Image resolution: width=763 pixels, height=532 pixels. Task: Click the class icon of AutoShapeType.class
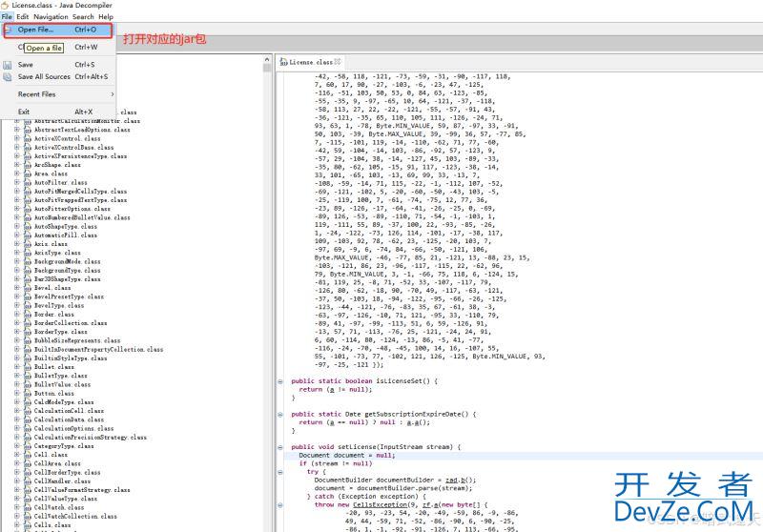coord(28,227)
